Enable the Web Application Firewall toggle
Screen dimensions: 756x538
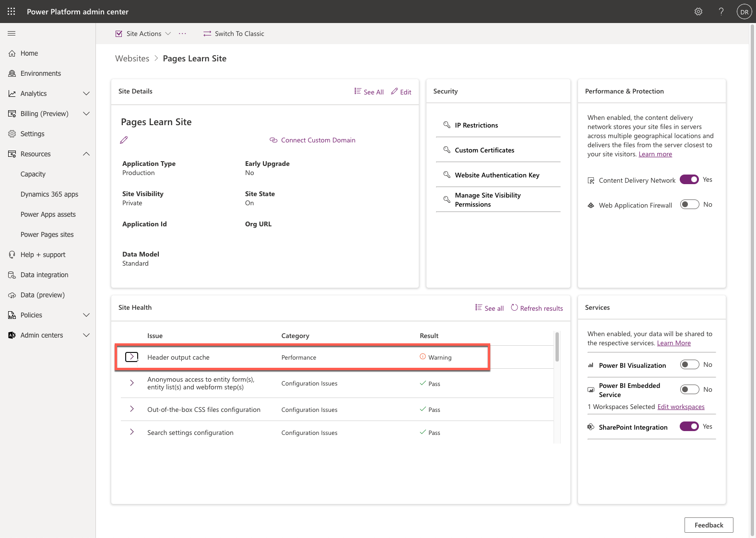[689, 204]
